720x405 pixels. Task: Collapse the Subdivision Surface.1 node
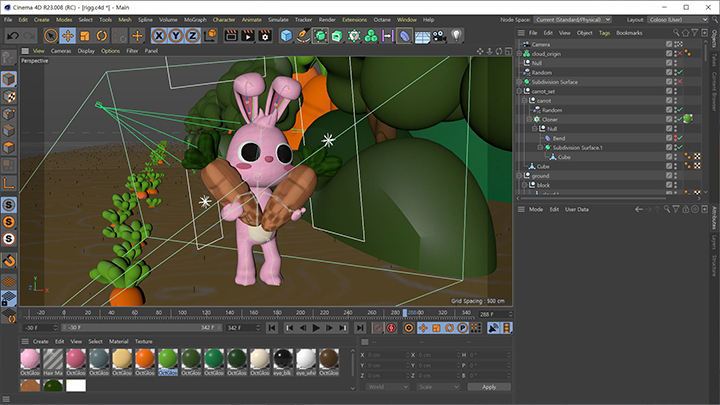540,147
